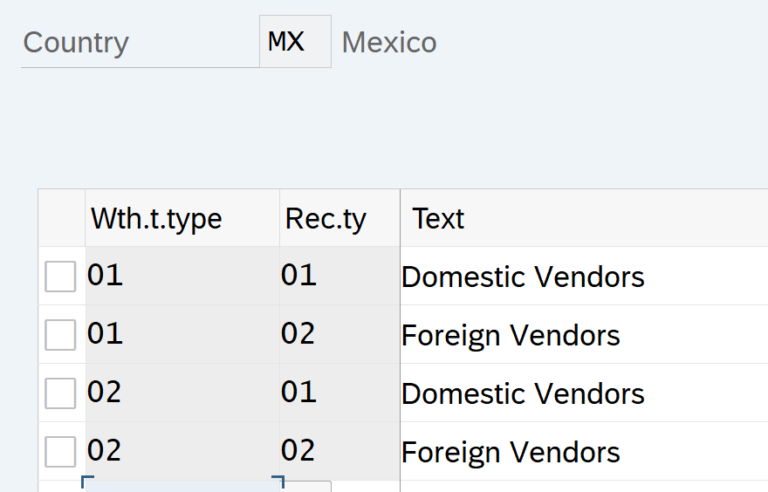
Task: Click the Wth.t.type column header
Action: point(182,218)
